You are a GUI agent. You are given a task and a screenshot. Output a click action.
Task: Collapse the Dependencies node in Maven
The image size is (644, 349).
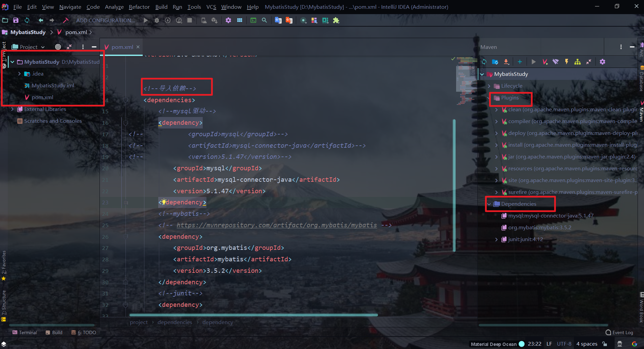click(x=489, y=204)
